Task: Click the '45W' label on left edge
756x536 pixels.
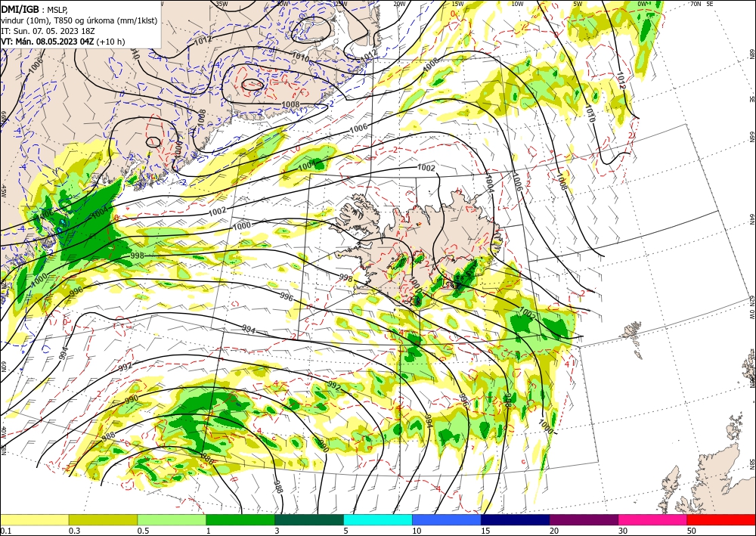Action: pos(3,192)
